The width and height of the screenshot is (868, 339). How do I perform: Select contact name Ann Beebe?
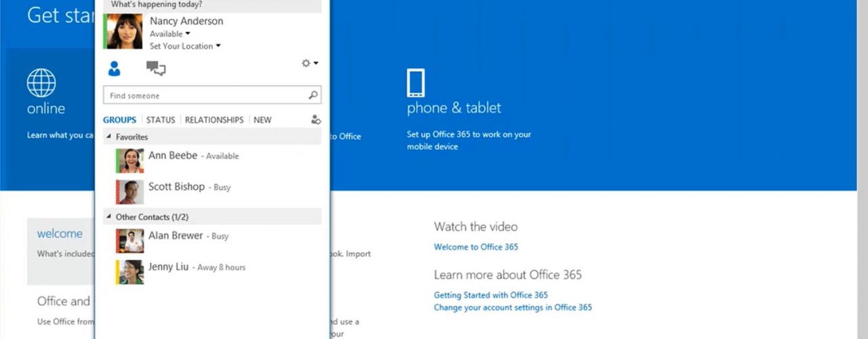(x=173, y=155)
